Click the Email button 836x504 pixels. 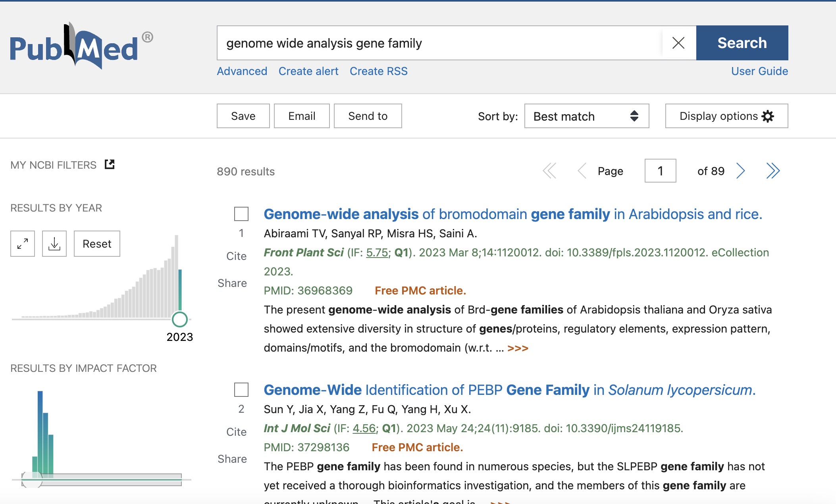click(302, 116)
